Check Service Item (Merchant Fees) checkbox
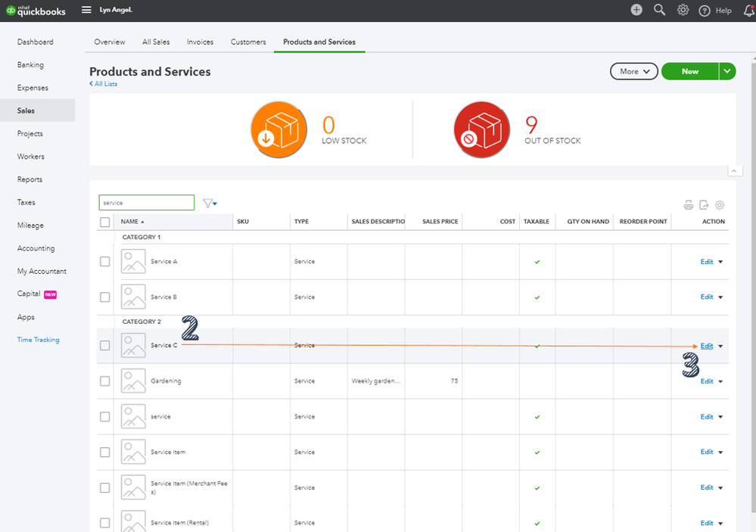The height and width of the screenshot is (532, 756). [104, 487]
